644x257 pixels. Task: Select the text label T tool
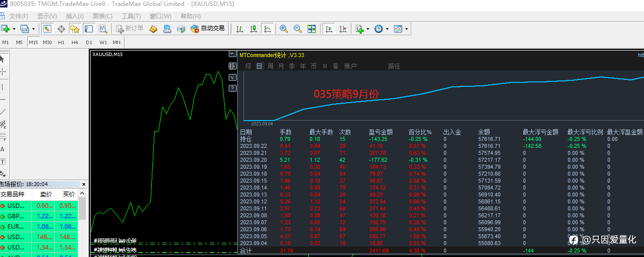[2, 162]
